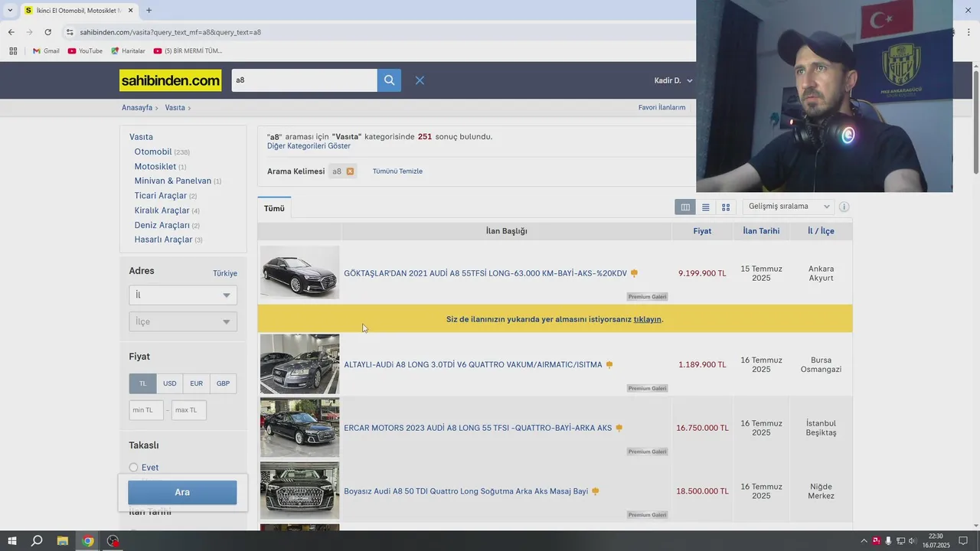Click the min TL price field

pos(146,410)
